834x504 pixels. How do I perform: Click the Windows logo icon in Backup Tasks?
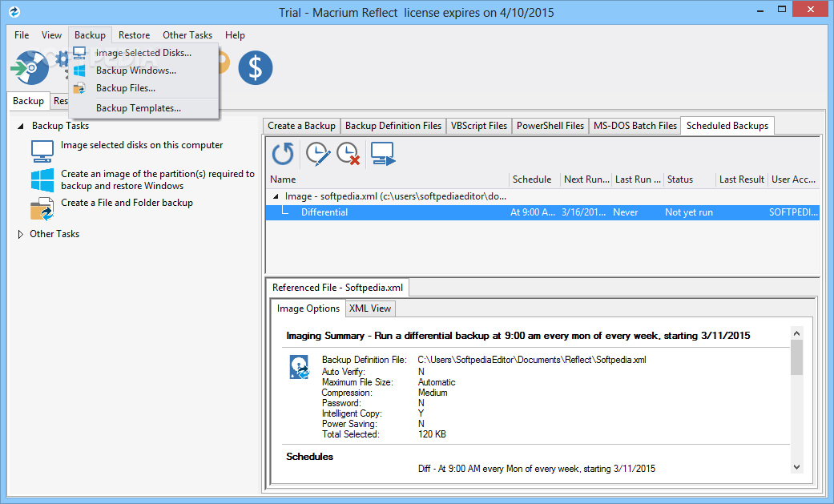(x=42, y=180)
